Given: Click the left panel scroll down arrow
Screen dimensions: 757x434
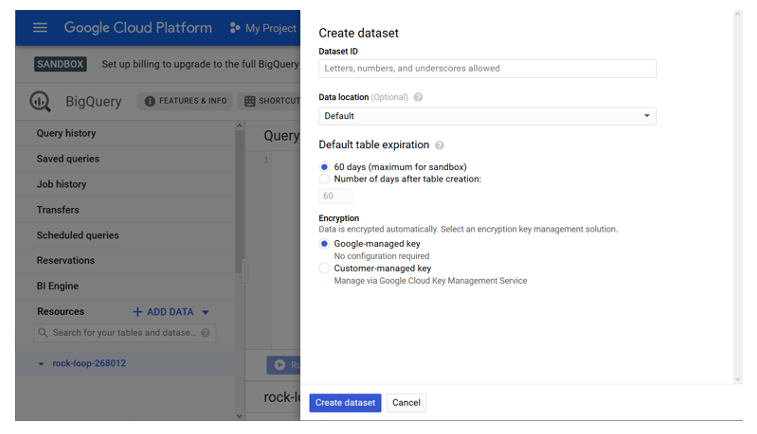Looking at the screenshot, I should pyautogui.click(x=239, y=416).
